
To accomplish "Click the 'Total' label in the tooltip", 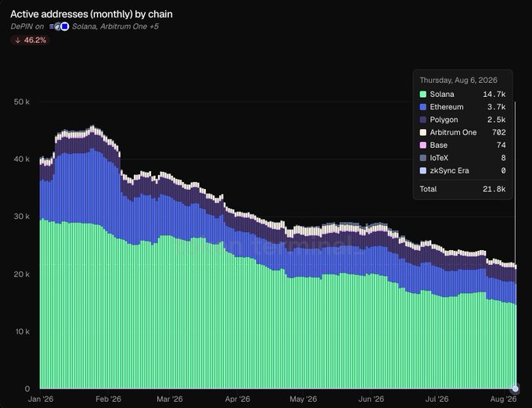I will coord(428,189).
